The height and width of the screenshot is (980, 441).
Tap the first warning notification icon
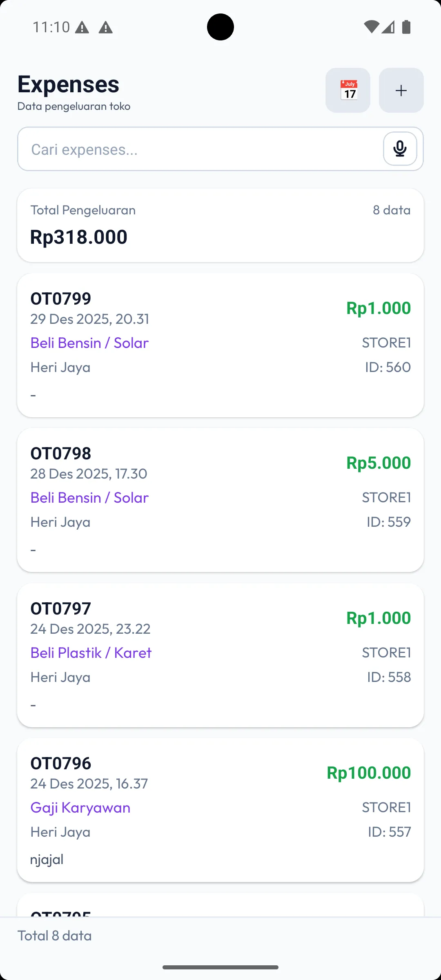click(x=82, y=28)
